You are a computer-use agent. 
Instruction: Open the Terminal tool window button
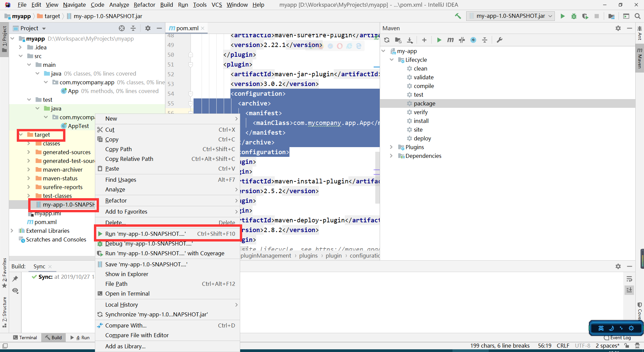[x=25, y=338]
